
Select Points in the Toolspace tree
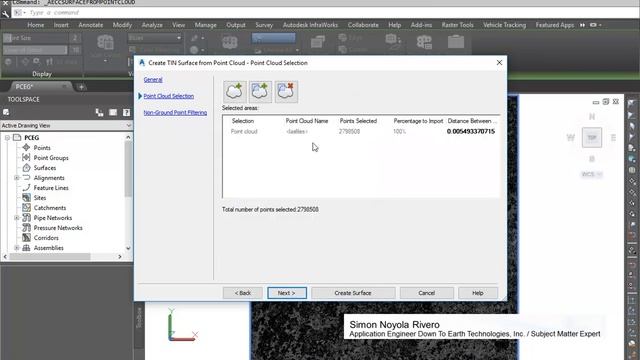(x=42, y=148)
